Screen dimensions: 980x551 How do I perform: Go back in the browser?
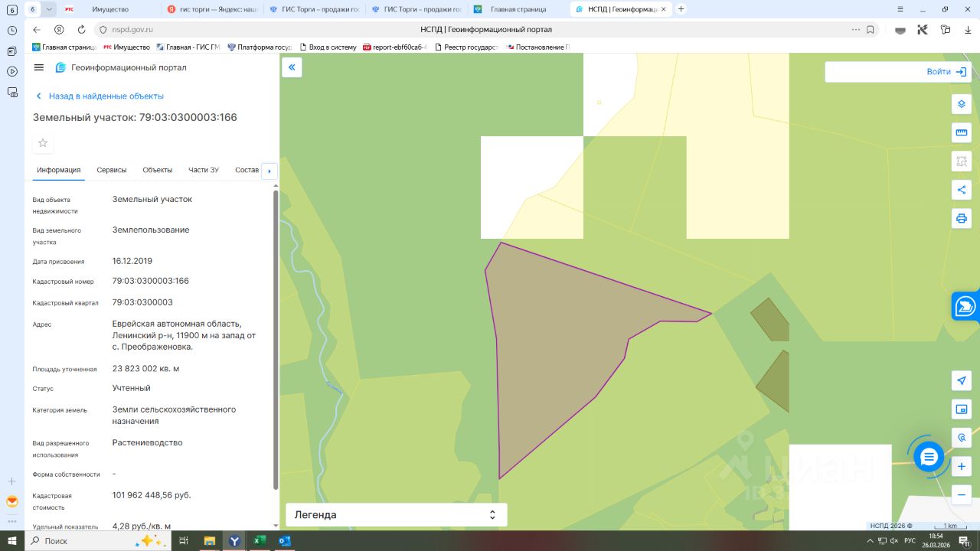[36, 30]
